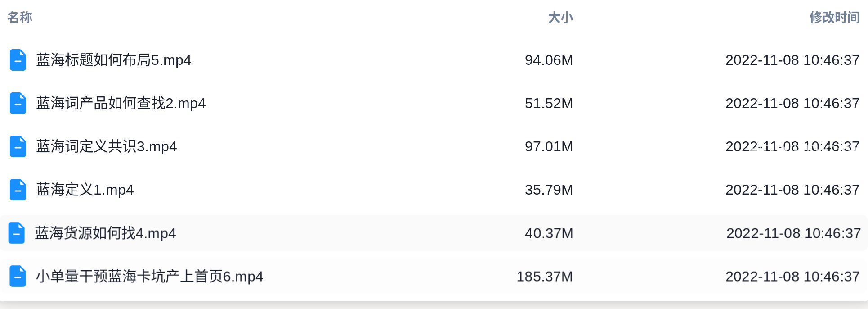Screen dimensions: 868x309
Task: Sort files by 大小 column header
Action: pos(560,17)
